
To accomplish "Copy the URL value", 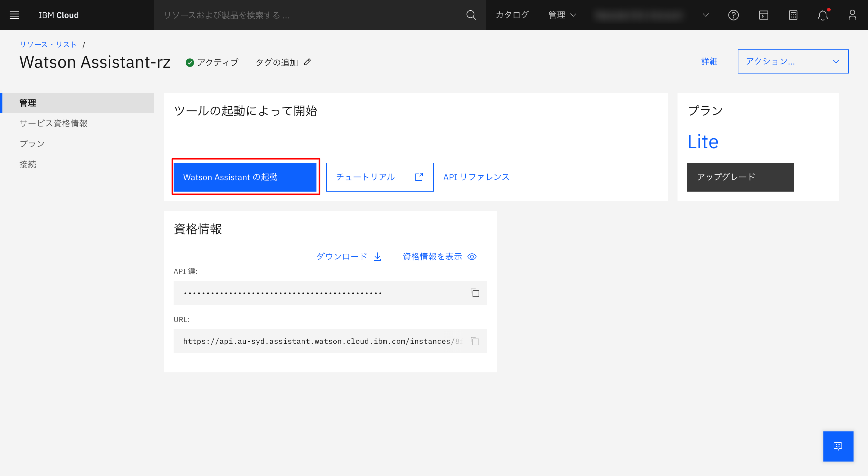I will pos(475,341).
